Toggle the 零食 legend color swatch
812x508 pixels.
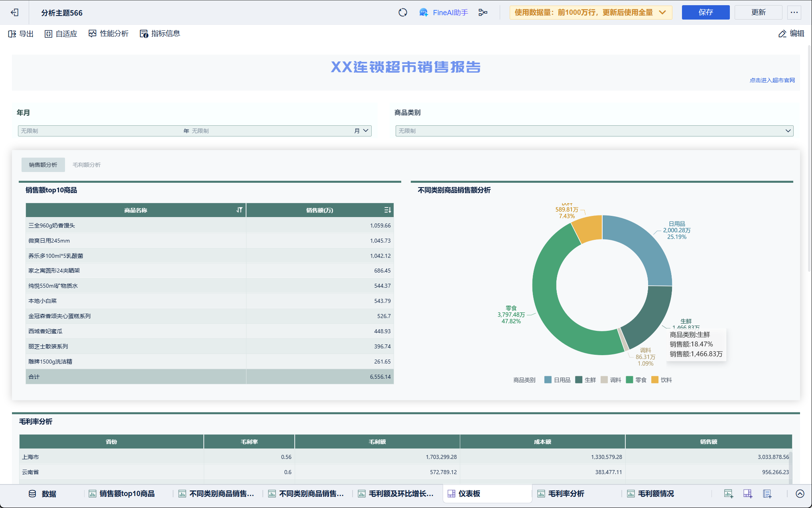(630, 380)
